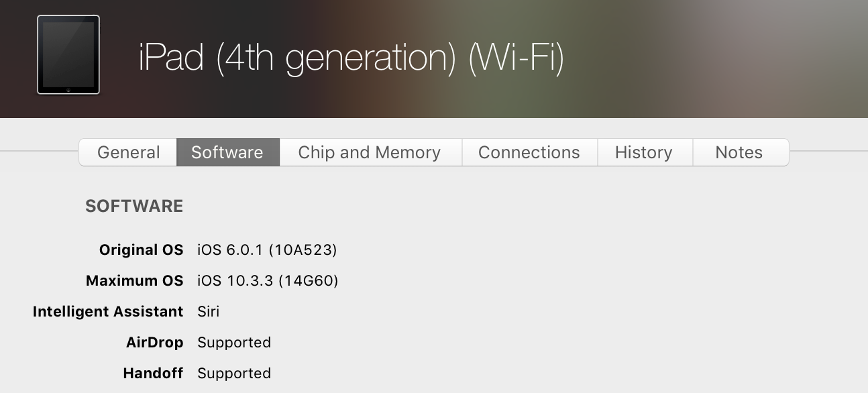868x393 pixels.
Task: Click the AirDrop label
Action: click(154, 343)
